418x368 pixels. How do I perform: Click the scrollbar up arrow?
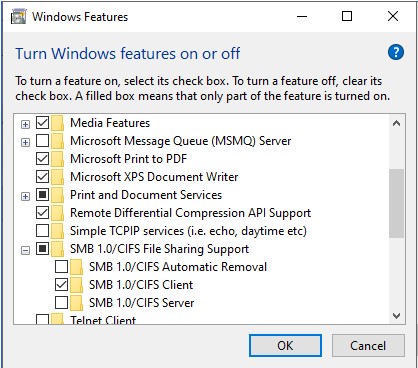tap(396, 124)
